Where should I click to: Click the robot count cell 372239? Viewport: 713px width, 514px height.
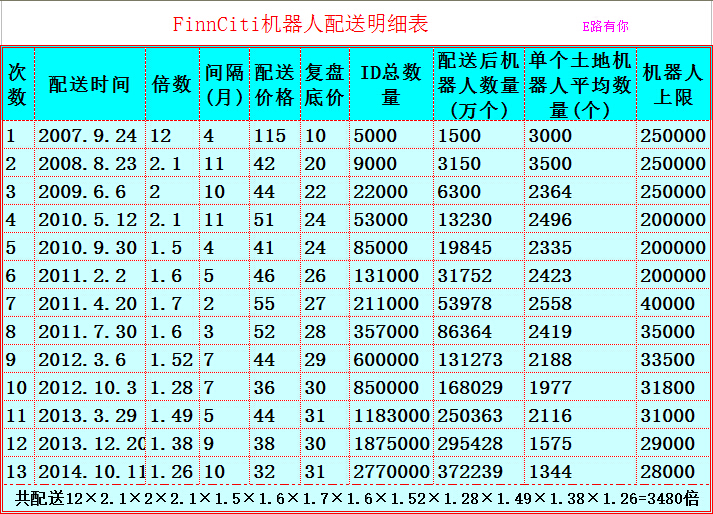pyautogui.click(x=479, y=471)
